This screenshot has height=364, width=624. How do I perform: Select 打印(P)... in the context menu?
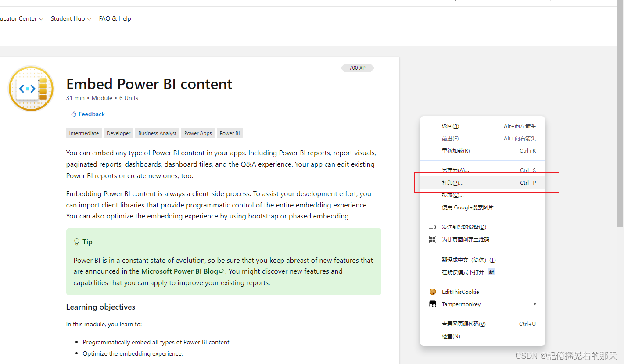coord(483,182)
